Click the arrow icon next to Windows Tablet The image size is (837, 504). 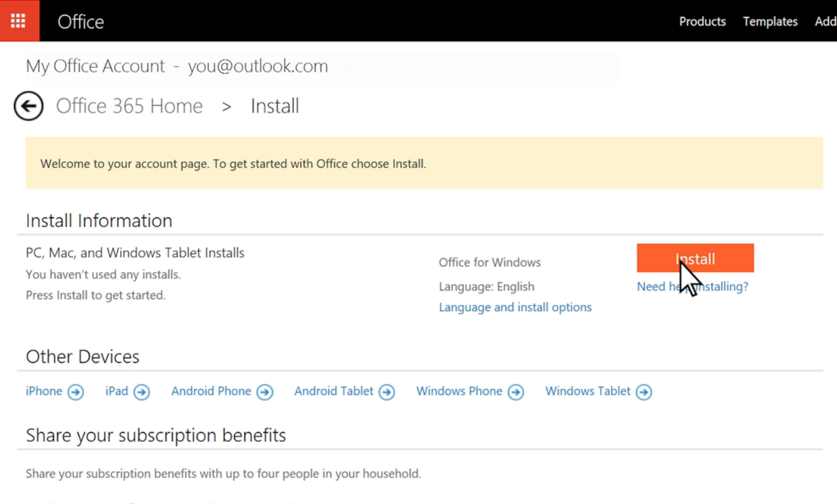coord(643,392)
